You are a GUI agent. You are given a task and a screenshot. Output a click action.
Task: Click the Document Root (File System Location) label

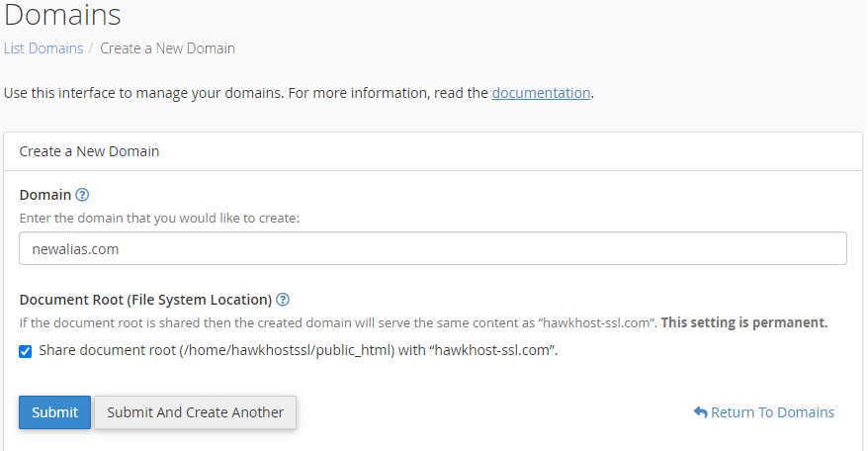click(x=145, y=300)
